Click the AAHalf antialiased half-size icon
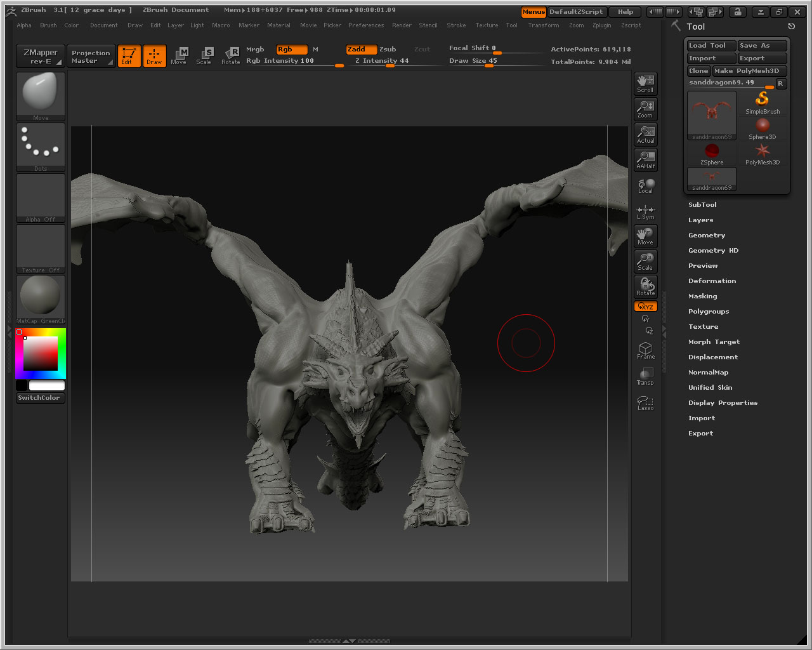 (x=645, y=160)
